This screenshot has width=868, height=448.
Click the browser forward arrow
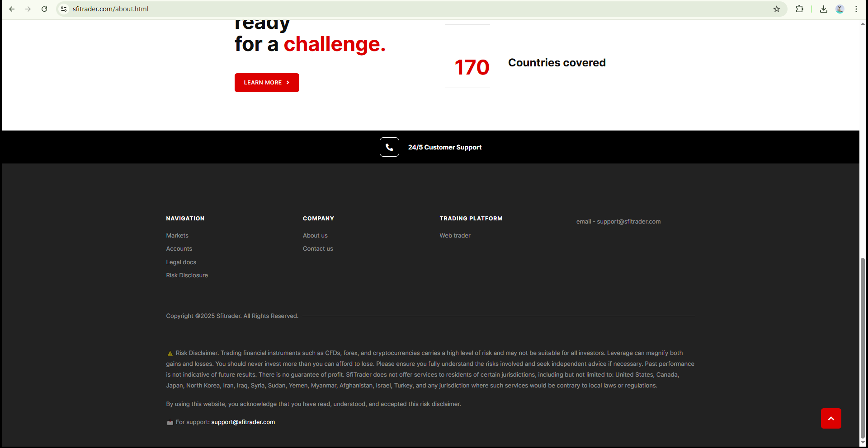coord(28,9)
